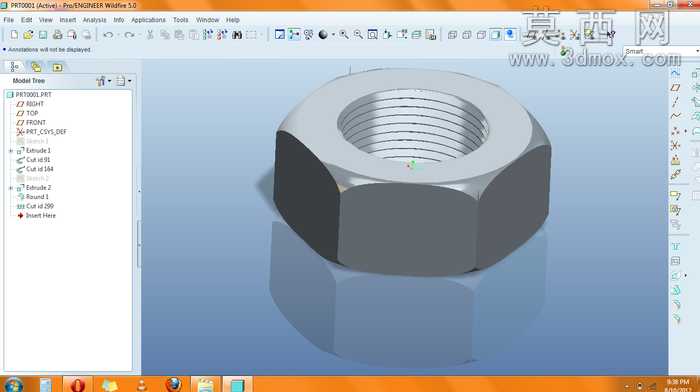700x392 pixels.
Task: Open the View menu
Action: (x=46, y=20)
